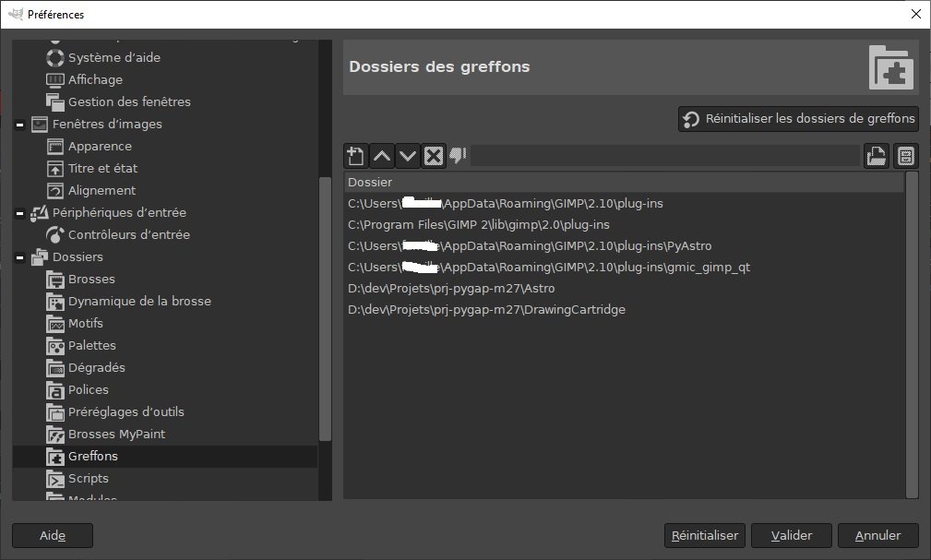931x560 pixels.
Task: Click the folder path input field
Action: [x=665, y=156]
